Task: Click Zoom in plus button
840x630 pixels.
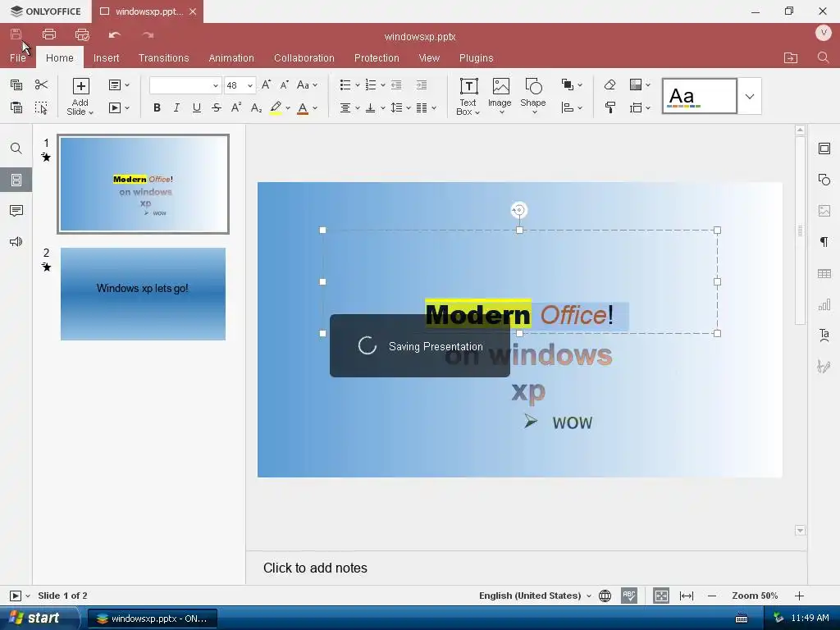Action: click(x=799, y=596)
